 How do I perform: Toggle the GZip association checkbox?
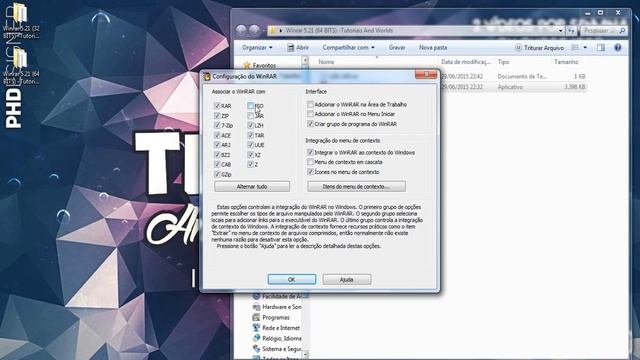[x=217, y=174]
